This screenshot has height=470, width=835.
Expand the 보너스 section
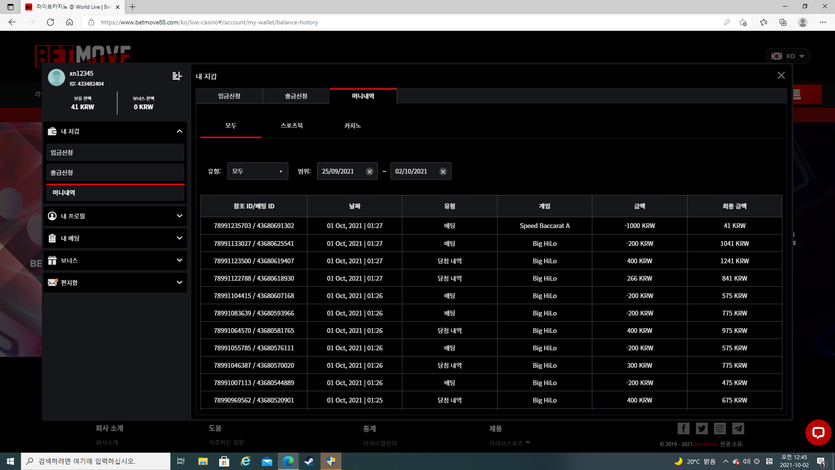179,260
